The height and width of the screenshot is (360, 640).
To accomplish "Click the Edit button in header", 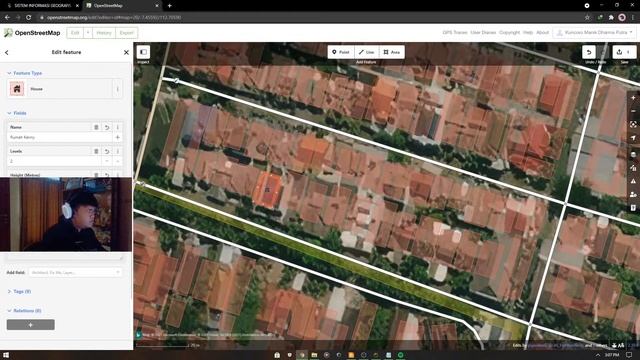I will coord(75,33).
